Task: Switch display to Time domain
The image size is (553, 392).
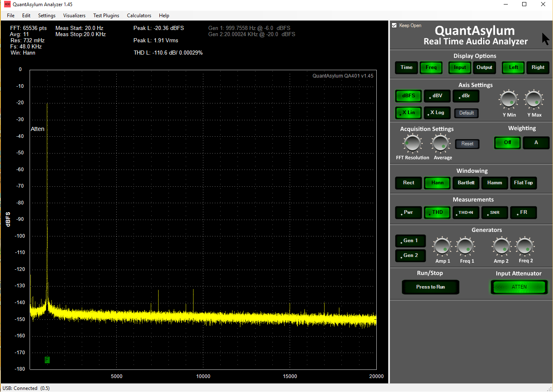Action: point(406,68)
